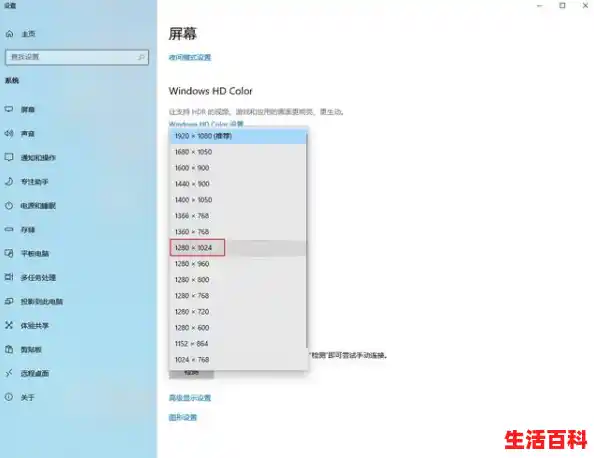Open 专注助手 focus assist moon icon
The width and height of the screenshot is (594, 458).
[9, 181]
